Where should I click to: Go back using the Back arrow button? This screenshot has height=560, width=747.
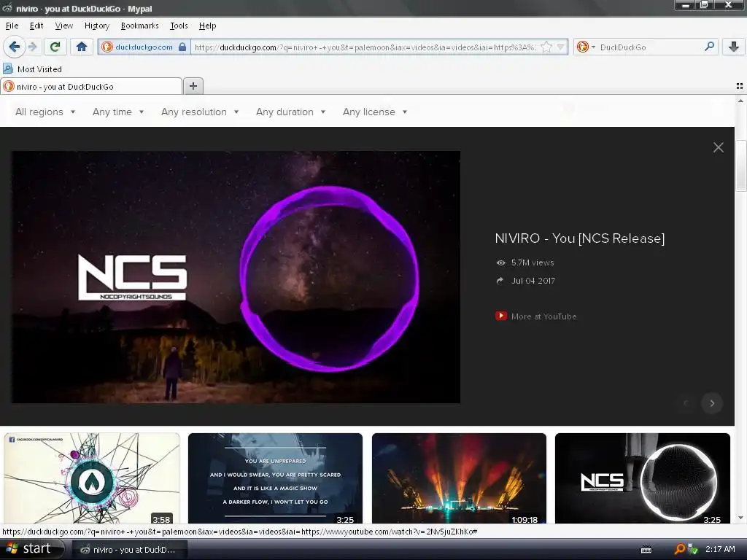click(14, 47)
